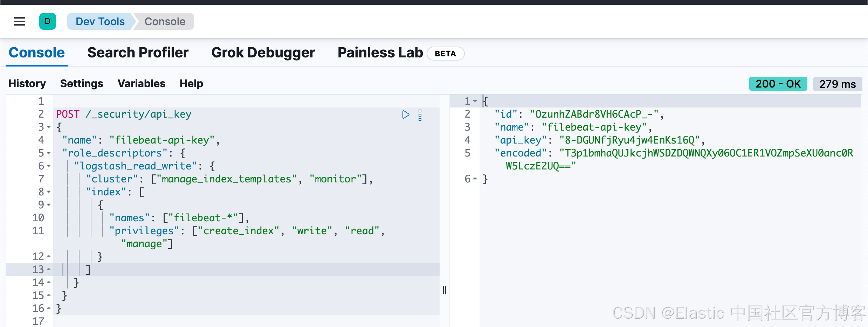868x327 pixels.
Task: Open the History panel
Action: click(27, 83)
